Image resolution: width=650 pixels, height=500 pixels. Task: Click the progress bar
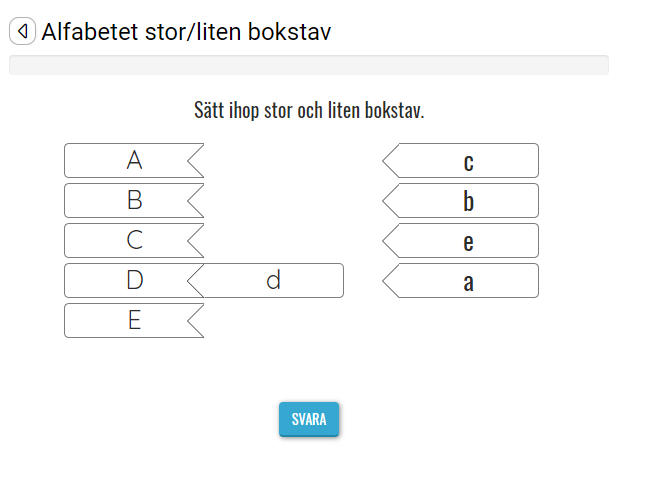[x=308, y=65]
